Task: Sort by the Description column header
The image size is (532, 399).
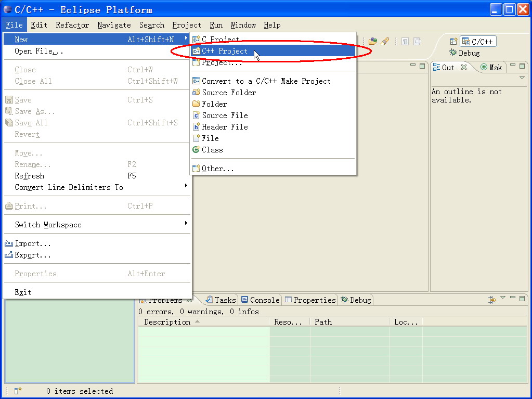Action: [203, 321]
